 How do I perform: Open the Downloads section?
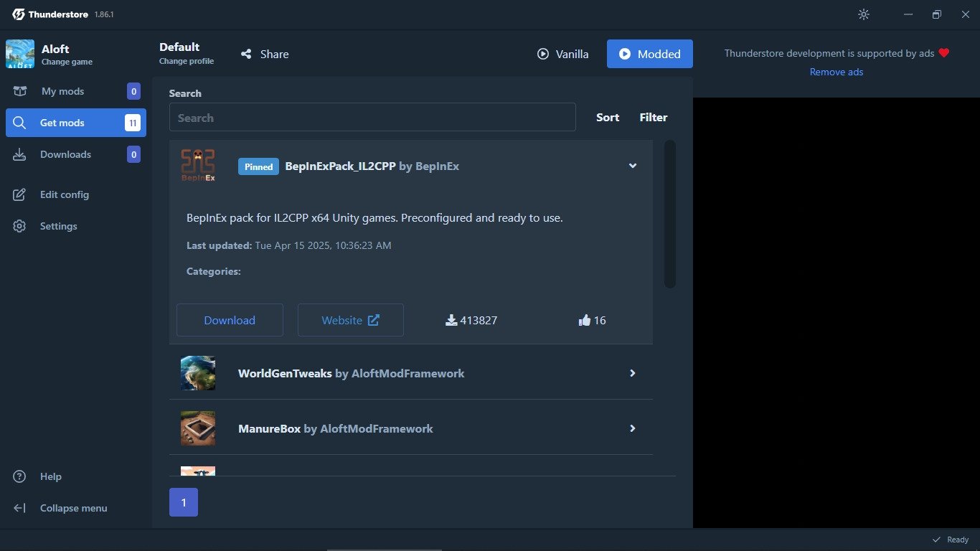point(76,154)
